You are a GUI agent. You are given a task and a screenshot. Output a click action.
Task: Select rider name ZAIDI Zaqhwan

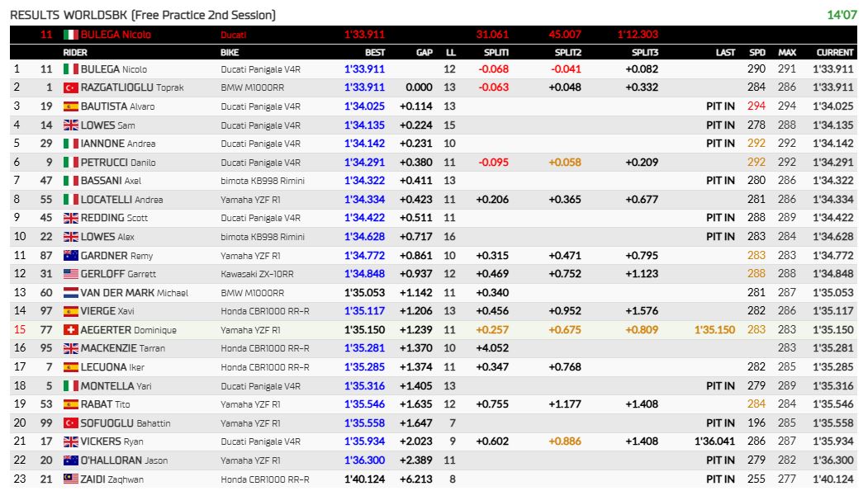tap(111, 479)
